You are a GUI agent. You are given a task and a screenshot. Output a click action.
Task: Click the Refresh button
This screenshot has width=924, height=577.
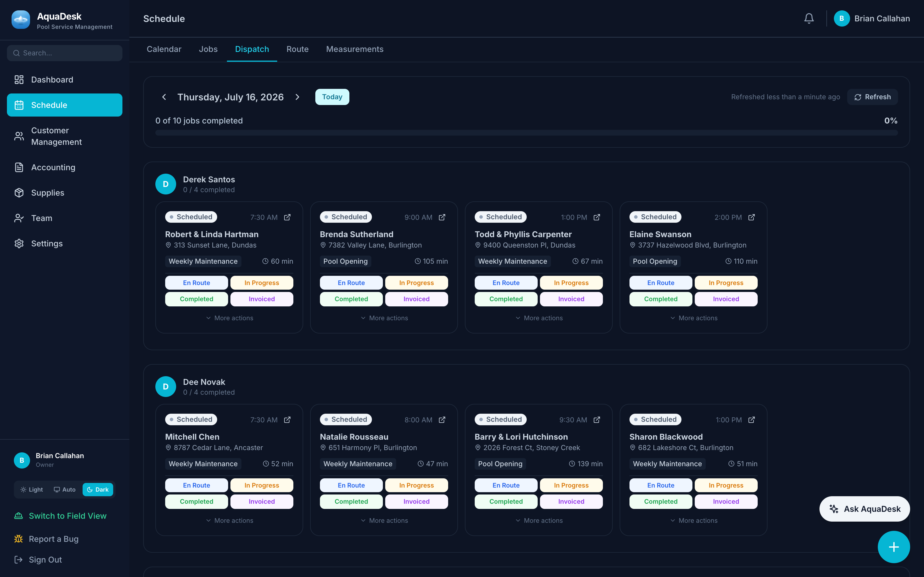click(872, 97)
